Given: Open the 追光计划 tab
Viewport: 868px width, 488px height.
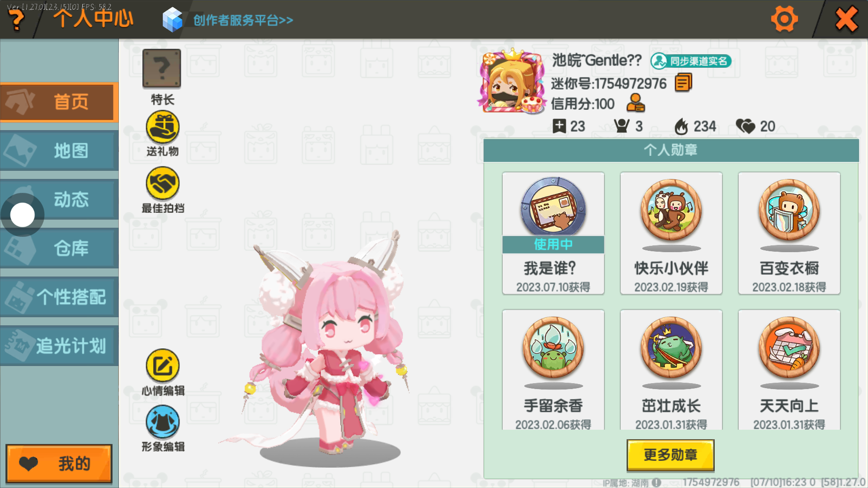Looking at the screenshot, I should tap(59, 346).
